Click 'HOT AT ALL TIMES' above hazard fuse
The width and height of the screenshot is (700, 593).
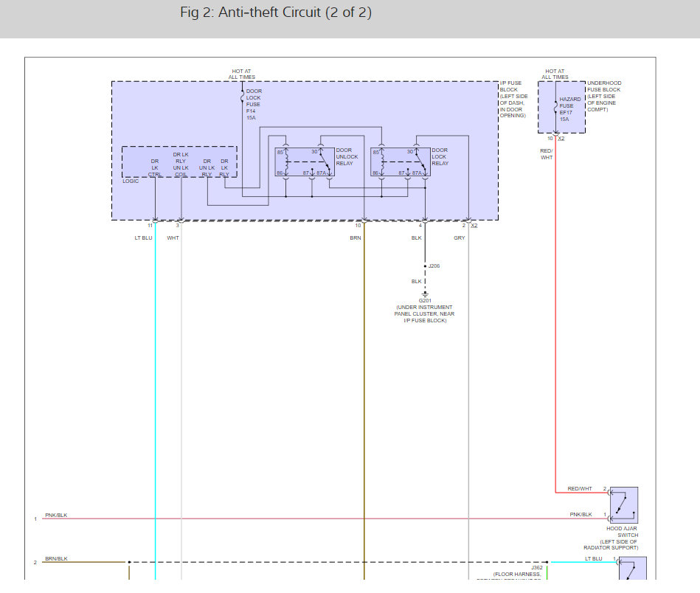tap(555, 74)
